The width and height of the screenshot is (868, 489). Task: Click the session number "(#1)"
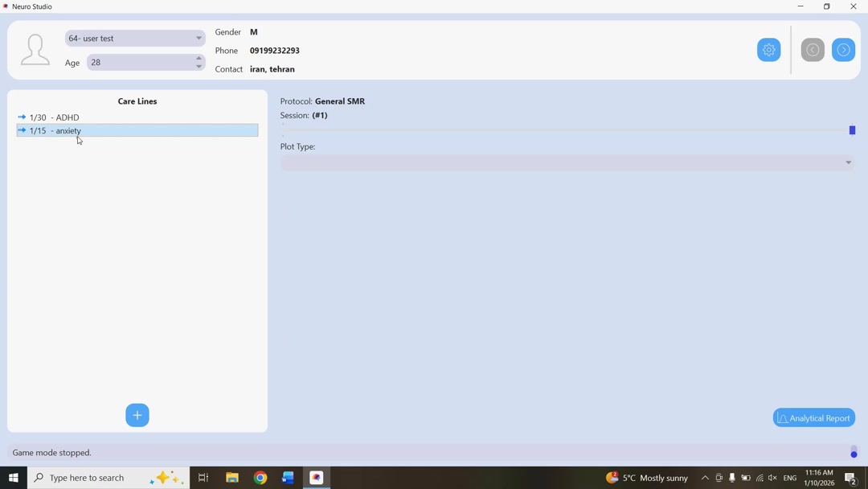(x=320, y=115)
